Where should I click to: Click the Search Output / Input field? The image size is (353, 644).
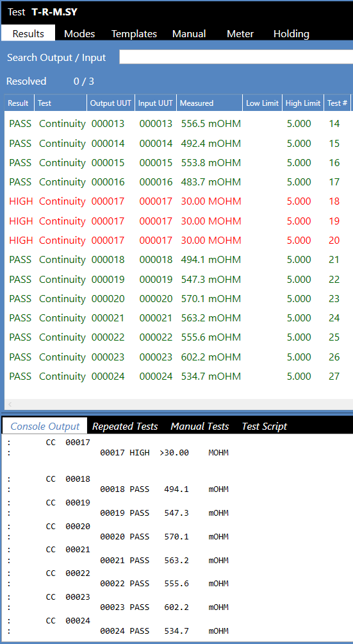[236, 57]
